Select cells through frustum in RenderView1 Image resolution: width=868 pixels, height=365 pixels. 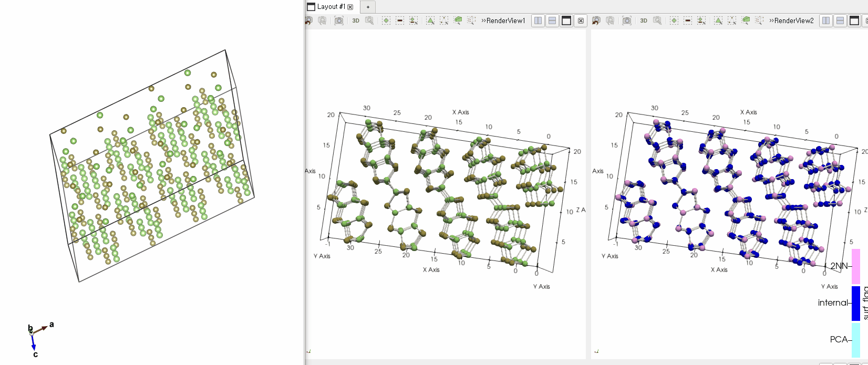(x=458, y=20)
